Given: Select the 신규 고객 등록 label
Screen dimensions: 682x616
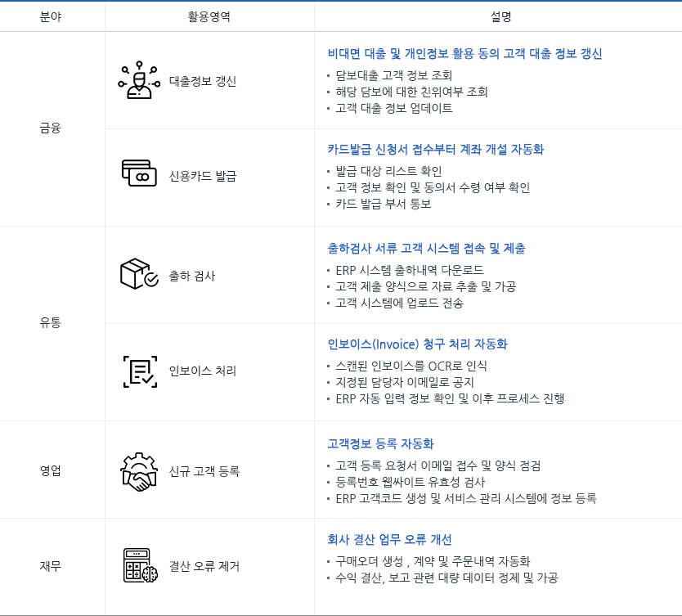Looking at the screenshot, I should 204,471.
